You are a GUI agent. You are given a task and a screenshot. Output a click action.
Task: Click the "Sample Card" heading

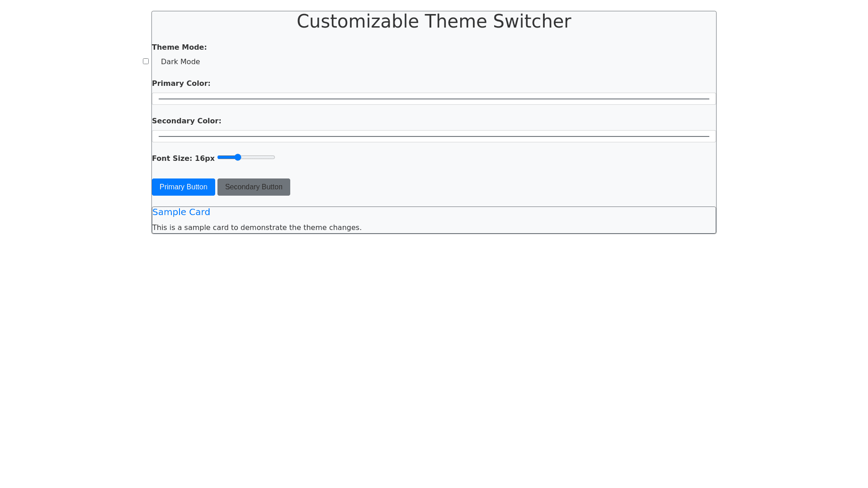[181, 212]
